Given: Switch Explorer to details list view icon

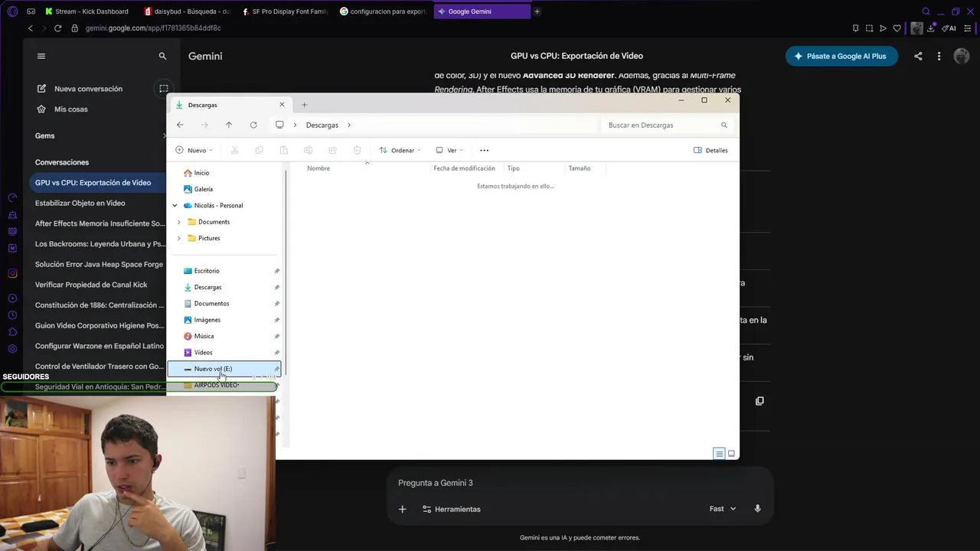Looking at the screenshot, I should [719, 454].
